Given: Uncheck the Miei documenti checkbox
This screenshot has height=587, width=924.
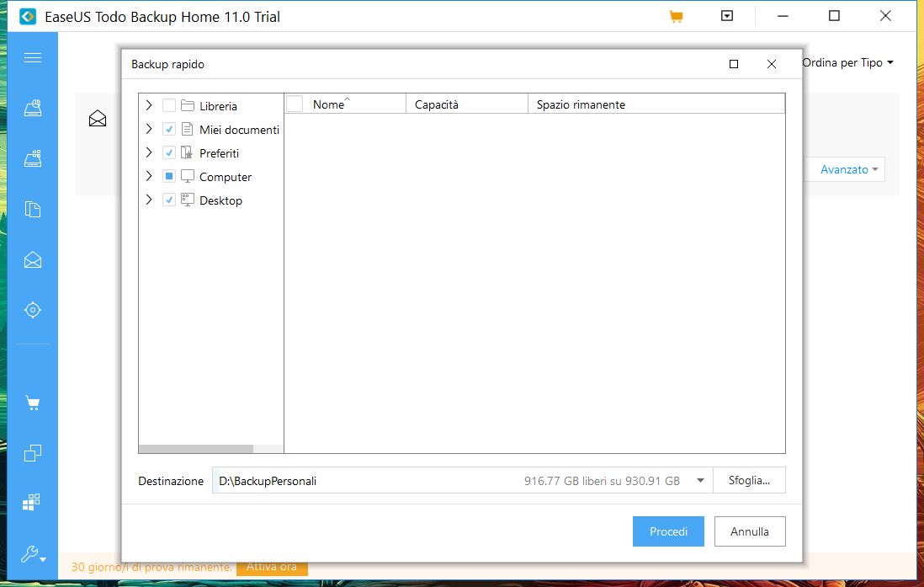Looking at the screenshot, I should coord(169,129).
